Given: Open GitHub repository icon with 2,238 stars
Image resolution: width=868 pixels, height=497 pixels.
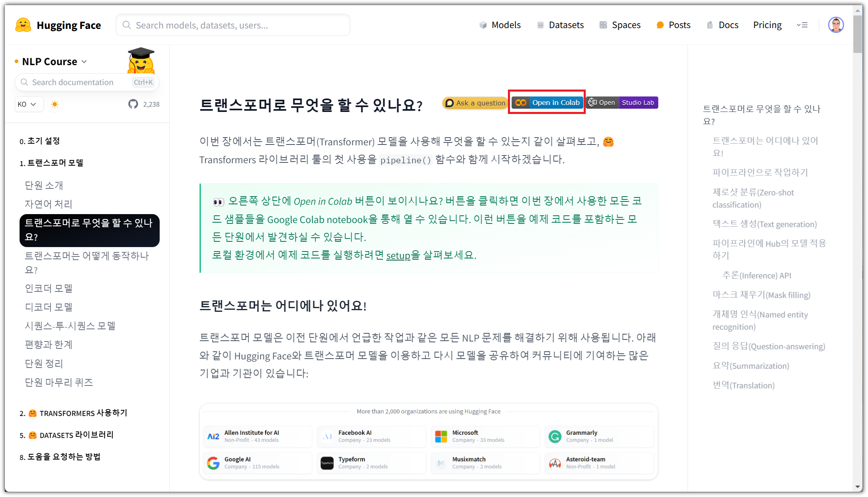Looking at the screenshot, I should point(133,104).
